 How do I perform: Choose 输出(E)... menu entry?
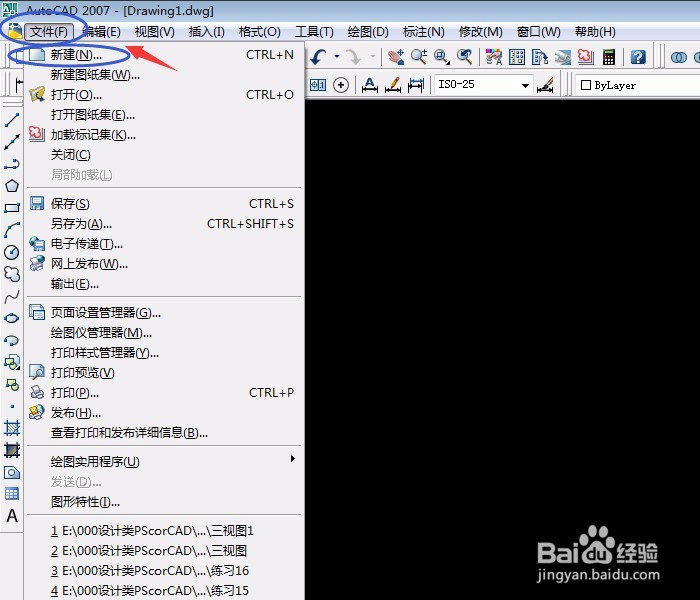[x=164, y=284]
